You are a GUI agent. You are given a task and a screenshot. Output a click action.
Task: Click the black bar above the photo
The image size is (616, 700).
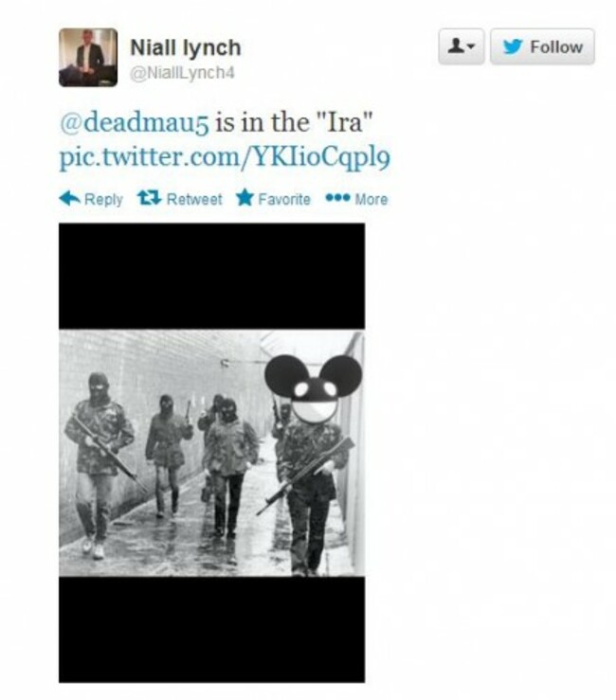(211, 277)
